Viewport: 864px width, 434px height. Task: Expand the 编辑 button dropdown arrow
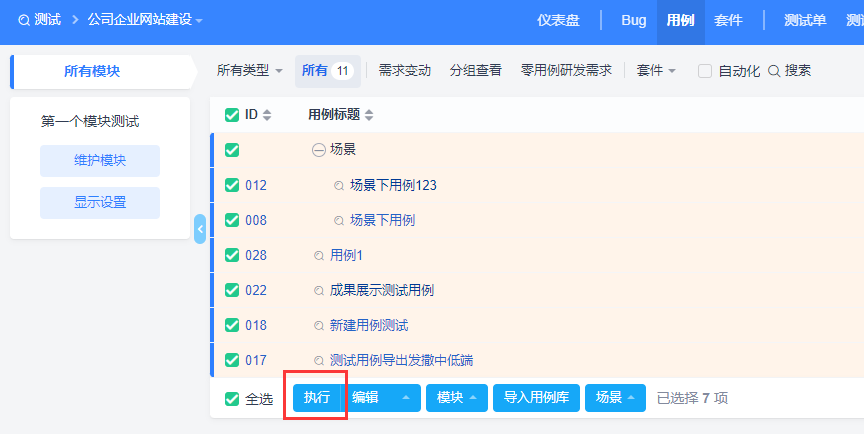[406, 398]
